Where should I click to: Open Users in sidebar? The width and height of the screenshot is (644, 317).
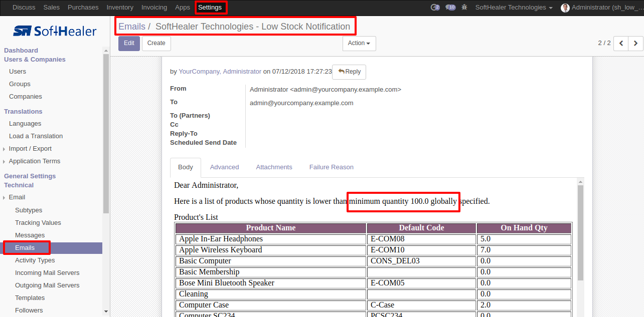pos(18,72)
